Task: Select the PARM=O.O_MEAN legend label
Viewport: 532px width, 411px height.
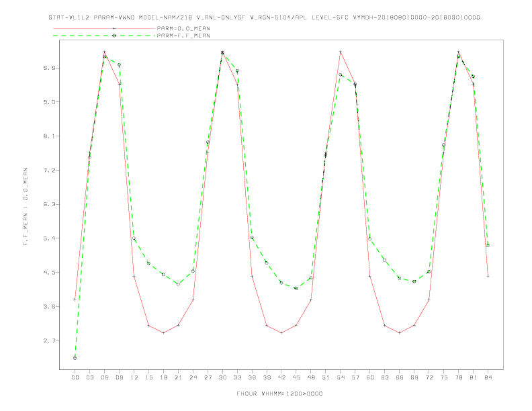Action: click(183, 28)
